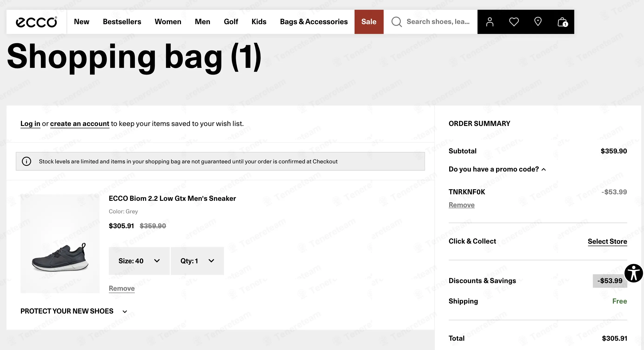Open the Men menu
644x350 pixels.
(x=202, y=22)
